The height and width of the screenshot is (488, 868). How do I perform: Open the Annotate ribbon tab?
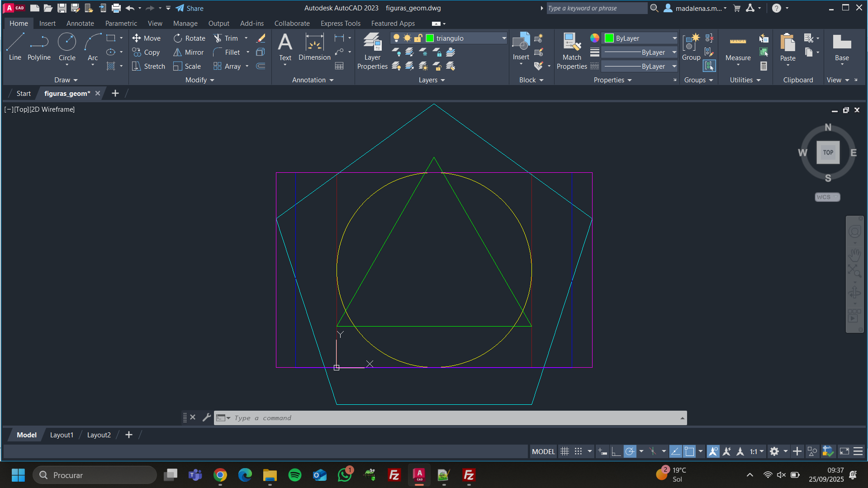click(80, 24)
